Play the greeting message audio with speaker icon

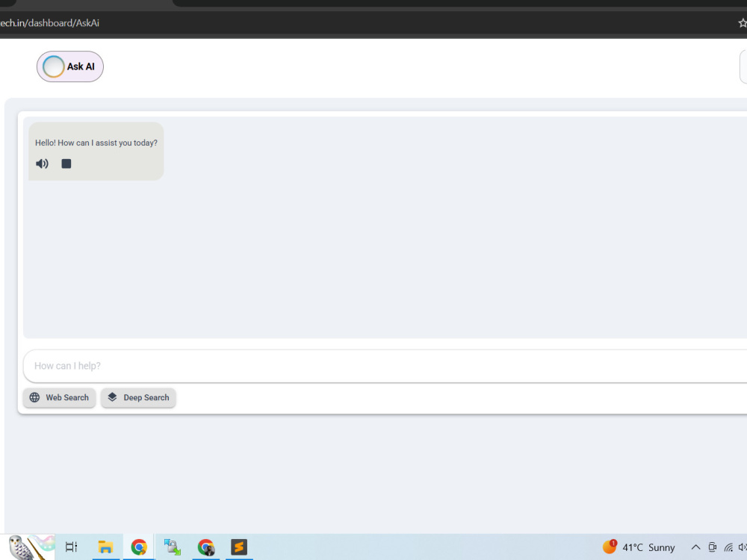click(x=42, y=164)
